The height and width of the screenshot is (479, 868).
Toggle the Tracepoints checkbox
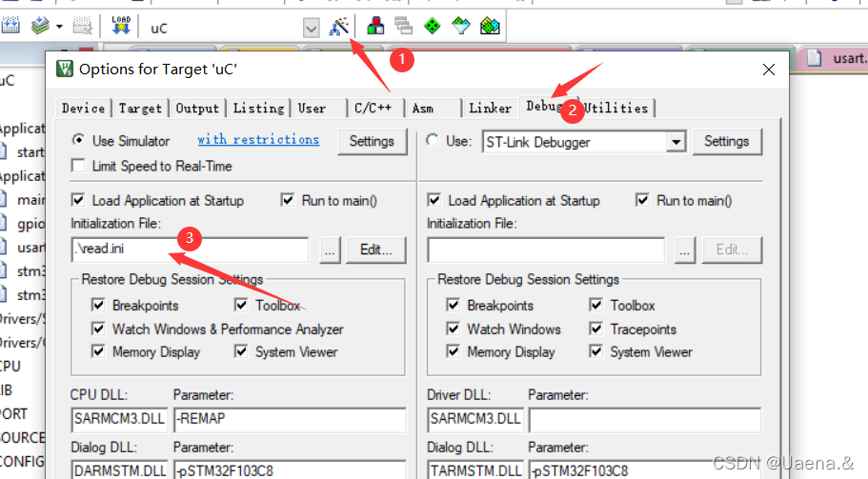(x=596, y=329)
